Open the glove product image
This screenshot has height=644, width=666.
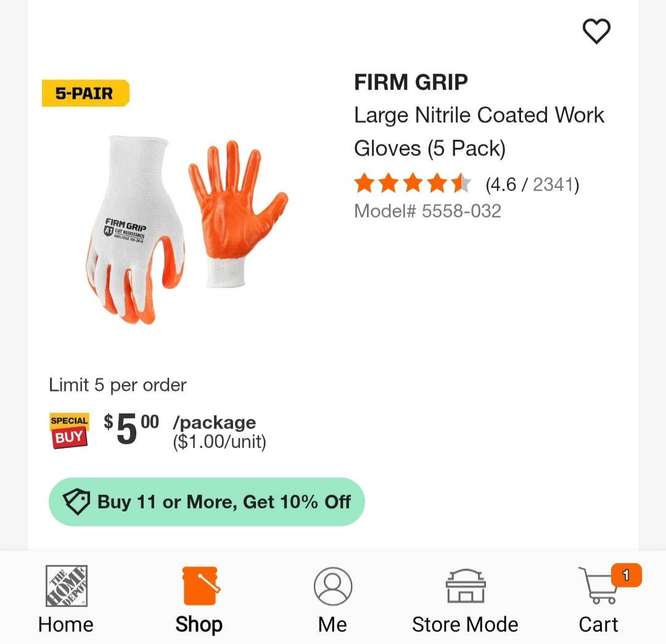tap(186, 230)
